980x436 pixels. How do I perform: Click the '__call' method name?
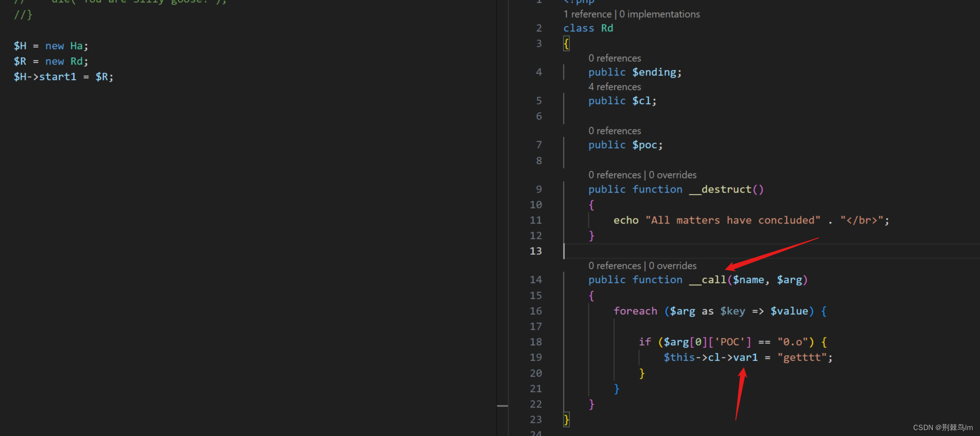(708, 280)
